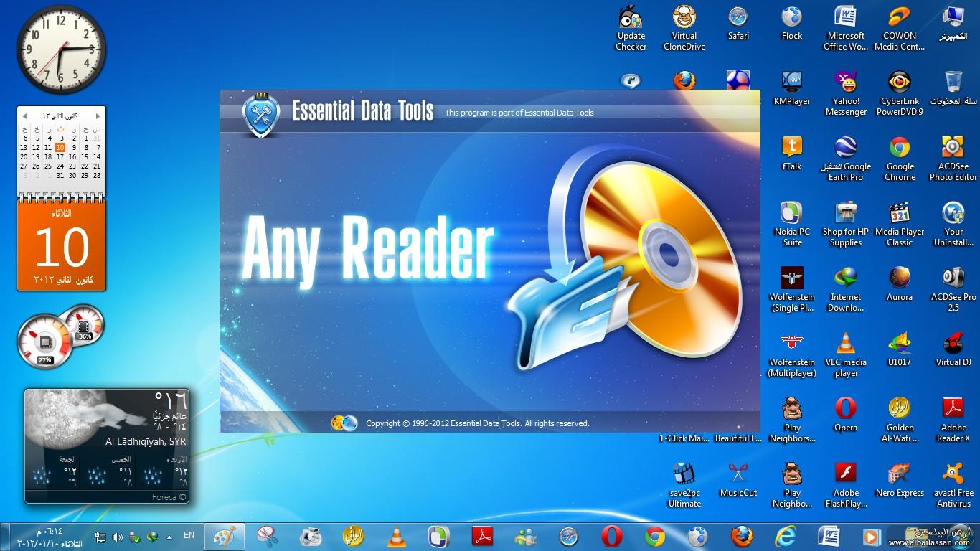Open Windows Live Messenger taskbar icon
Image resolution: width=980 pixels, height=551 pixels.
click(x=525, y=537)
